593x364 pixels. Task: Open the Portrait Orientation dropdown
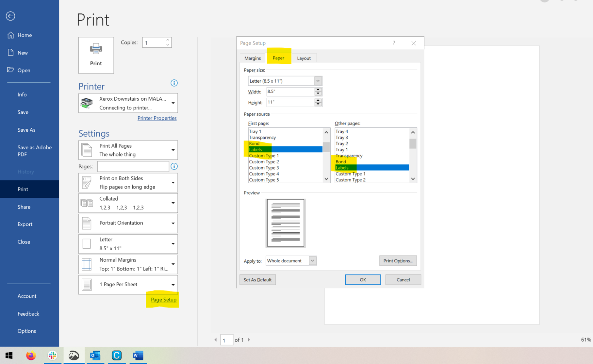173,223
